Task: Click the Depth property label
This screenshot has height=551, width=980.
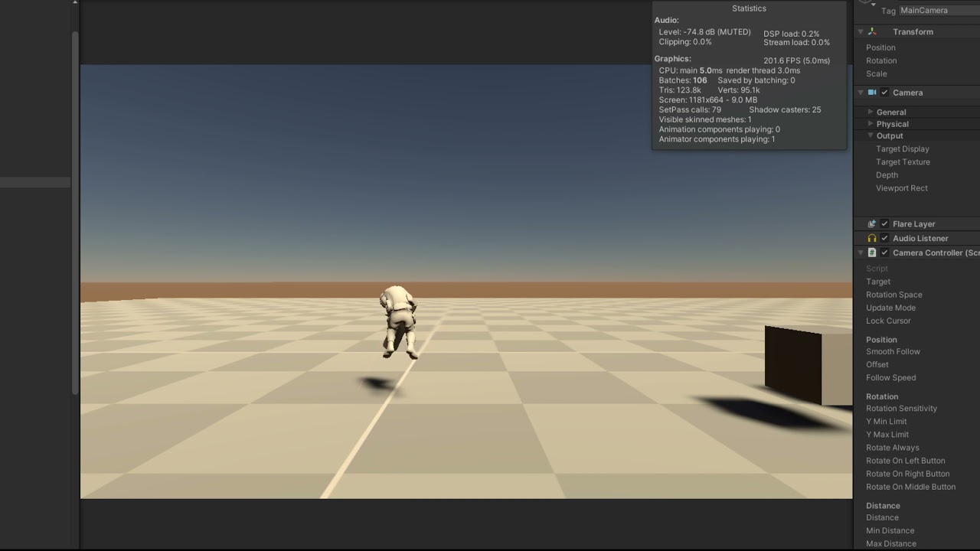Action: pos(887,175)
